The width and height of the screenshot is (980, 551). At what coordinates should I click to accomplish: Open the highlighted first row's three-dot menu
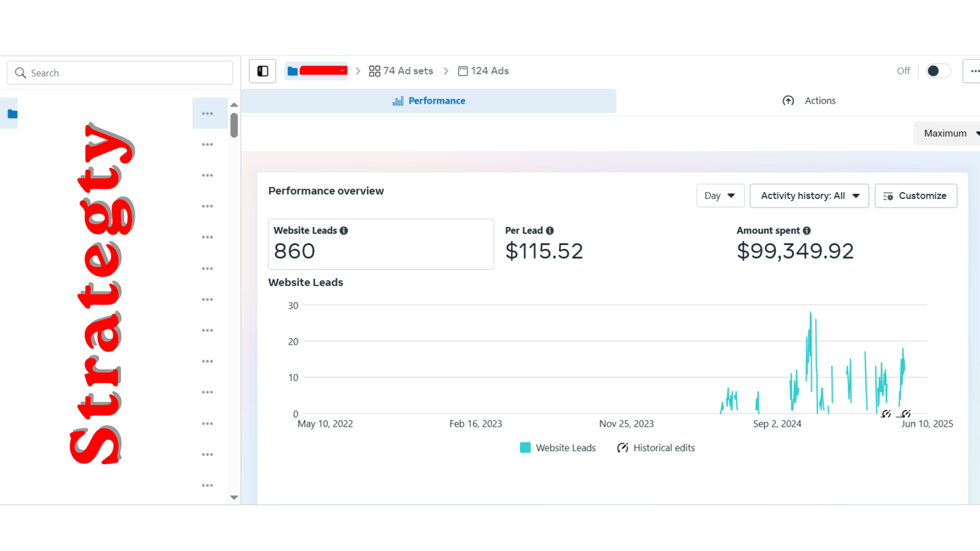coord(208,114)
